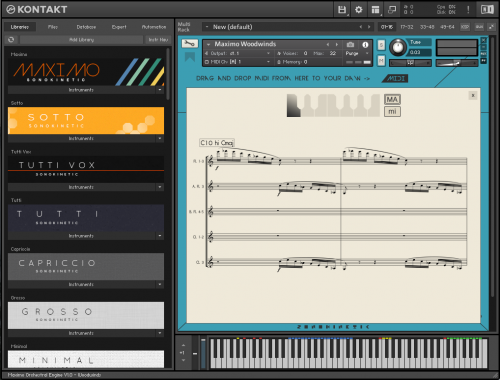Screen dimensions: 500x380
Task: Toggle the PV button below AUX
Action: click(484, 61)
